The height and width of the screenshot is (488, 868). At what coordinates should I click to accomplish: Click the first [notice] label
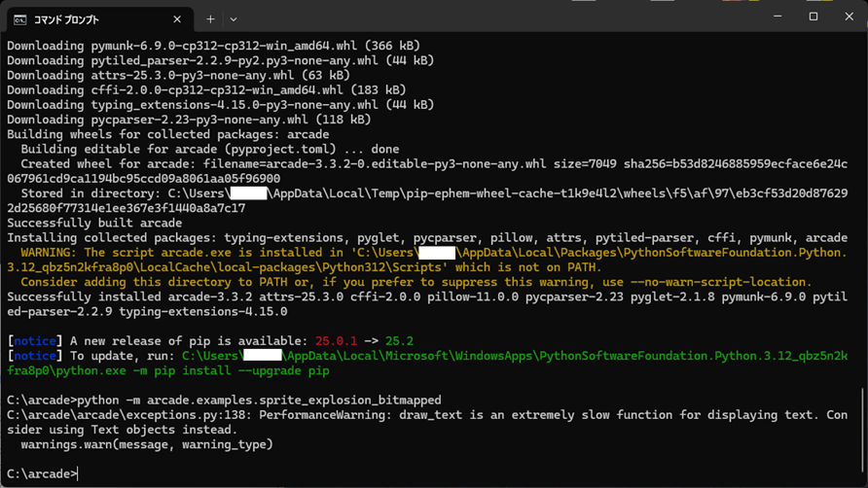pyautogui.click(x=34, y=341)
